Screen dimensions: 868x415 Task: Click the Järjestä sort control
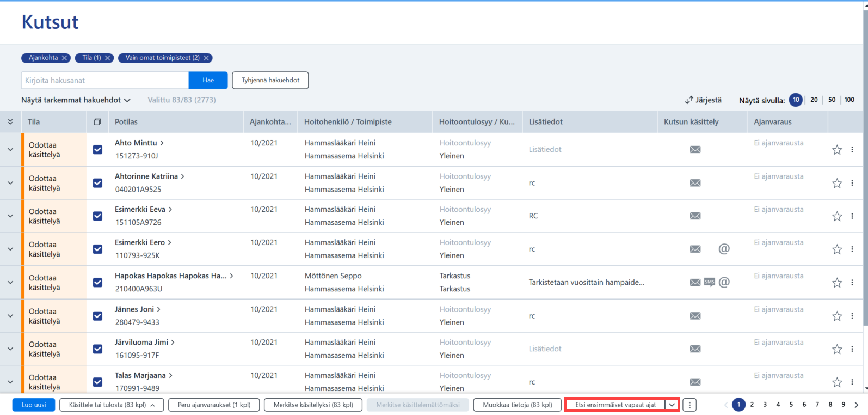click(x=703, y=100)
